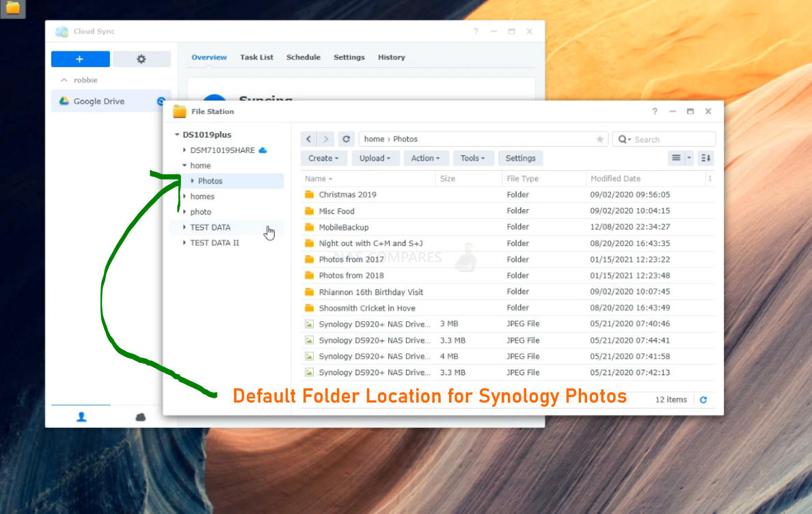Select Night out with C+M and S+J folder
This screenshot has height=514, width=812.
[507, 243]
